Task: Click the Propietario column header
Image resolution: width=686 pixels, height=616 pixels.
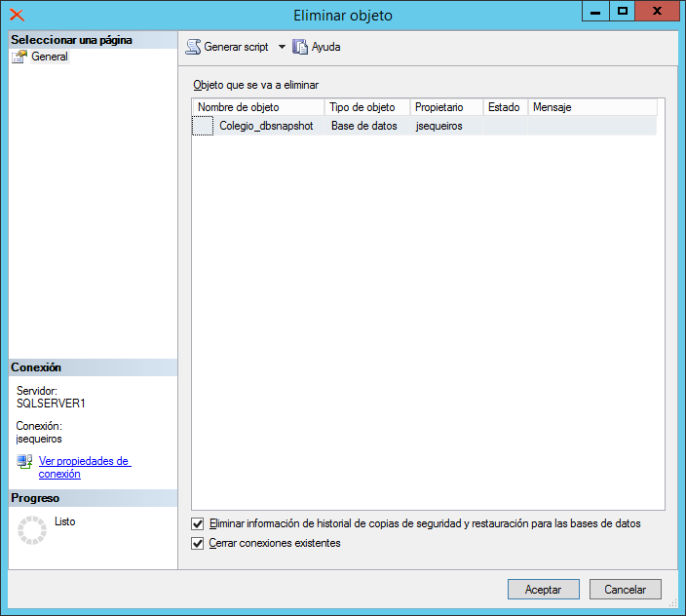Action: (x=446, y=107)
